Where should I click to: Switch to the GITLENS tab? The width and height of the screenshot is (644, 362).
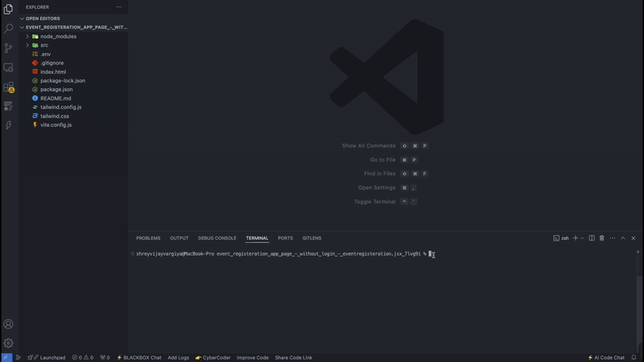312,238
